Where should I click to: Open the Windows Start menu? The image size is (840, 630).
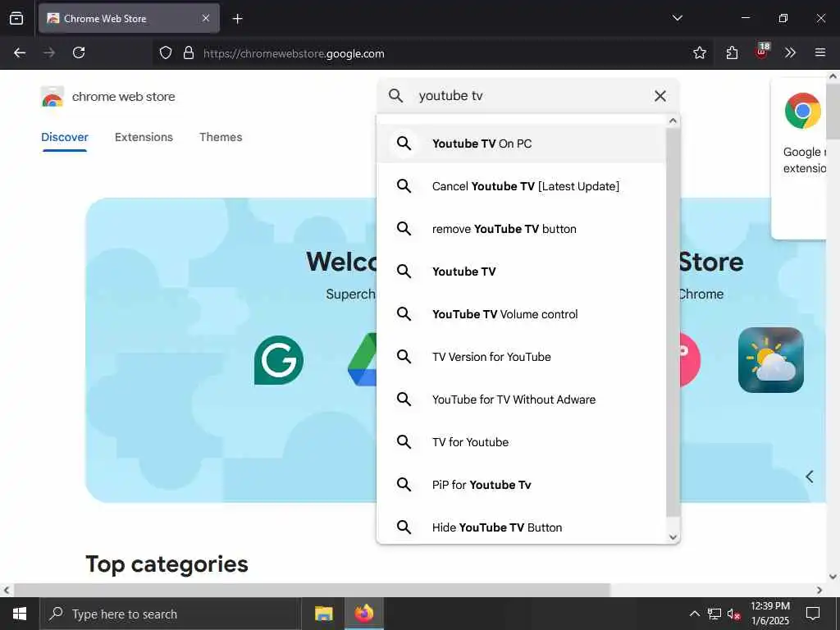[x=20, y=614]
